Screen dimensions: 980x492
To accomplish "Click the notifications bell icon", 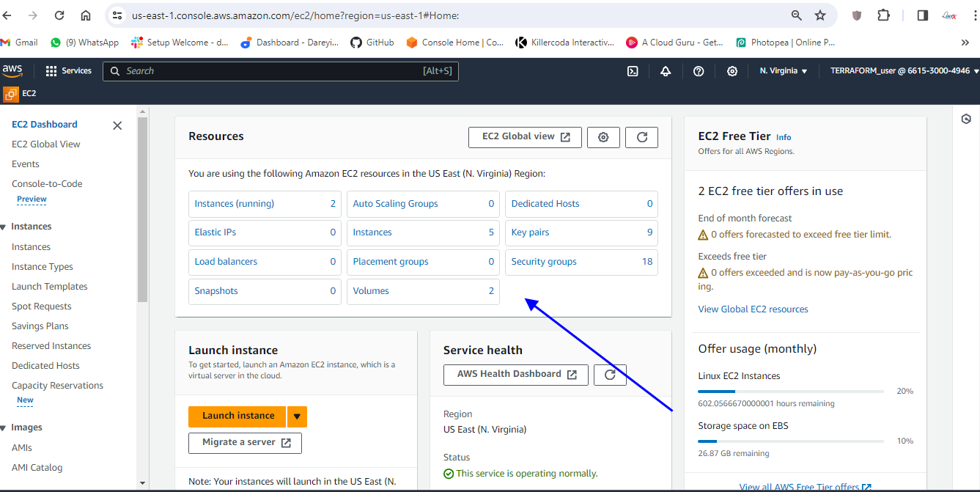I will tap(666, 71).
